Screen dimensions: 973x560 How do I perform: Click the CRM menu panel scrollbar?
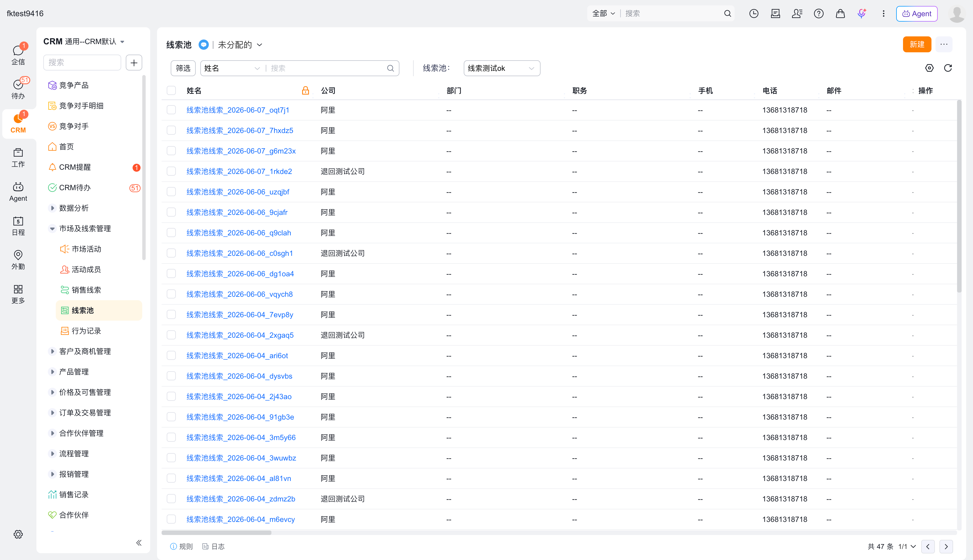[144, 167]
